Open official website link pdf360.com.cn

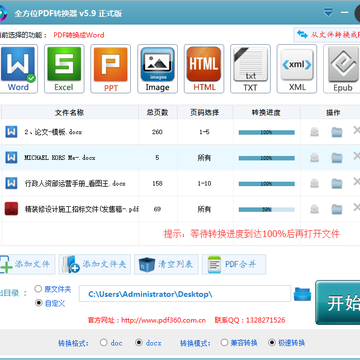click(163, 320)
